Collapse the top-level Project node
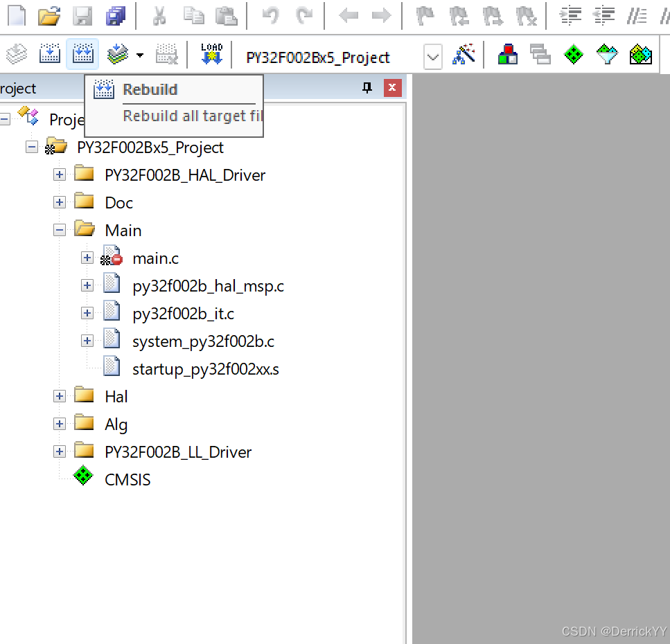The height and width of the screenshot is (644, 670). point(5,118)
